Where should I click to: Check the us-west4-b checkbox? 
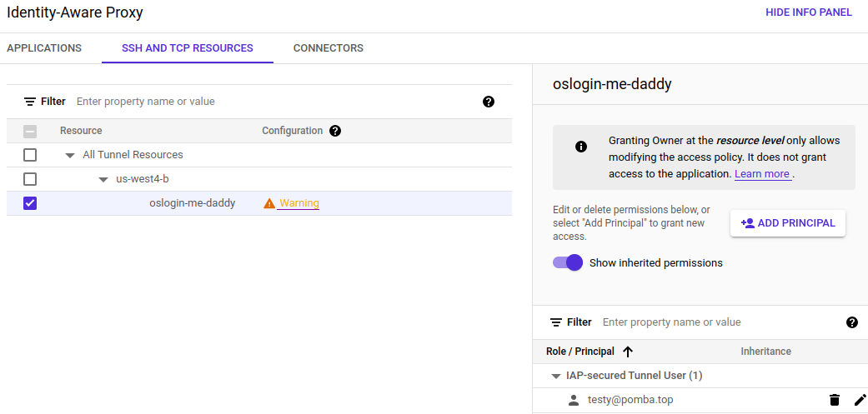click(30, 179)
